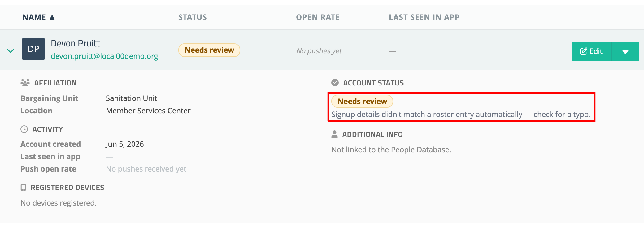Click the DP avatar thumbnail
This screenshot has width=644, height=226.
[33, 49]
